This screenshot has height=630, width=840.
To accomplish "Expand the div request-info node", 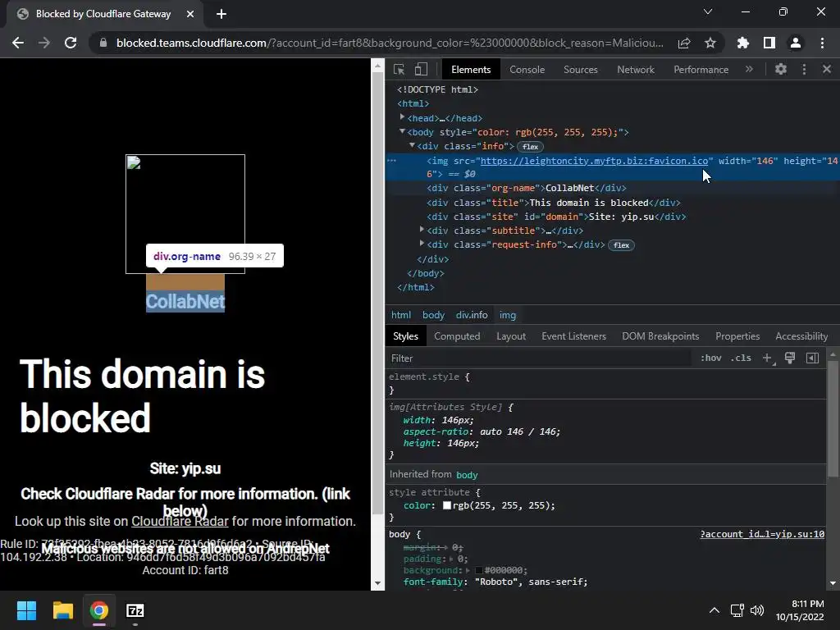I will (x=422, y=244).
